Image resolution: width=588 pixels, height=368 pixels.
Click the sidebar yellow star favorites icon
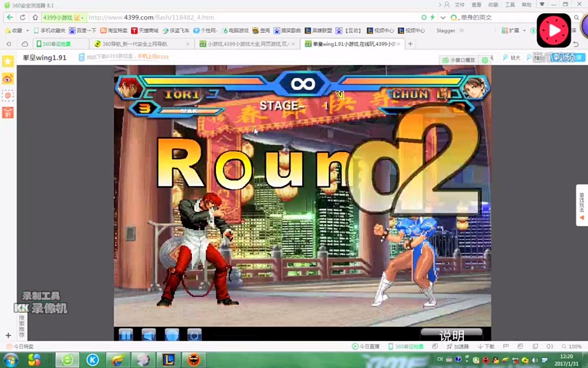[x=8, y=61]
